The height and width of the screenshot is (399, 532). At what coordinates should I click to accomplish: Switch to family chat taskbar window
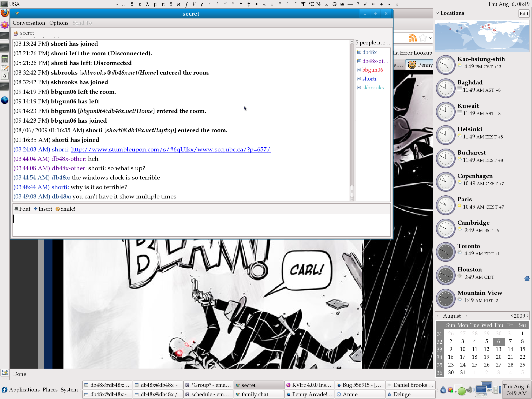pos(258,394)
